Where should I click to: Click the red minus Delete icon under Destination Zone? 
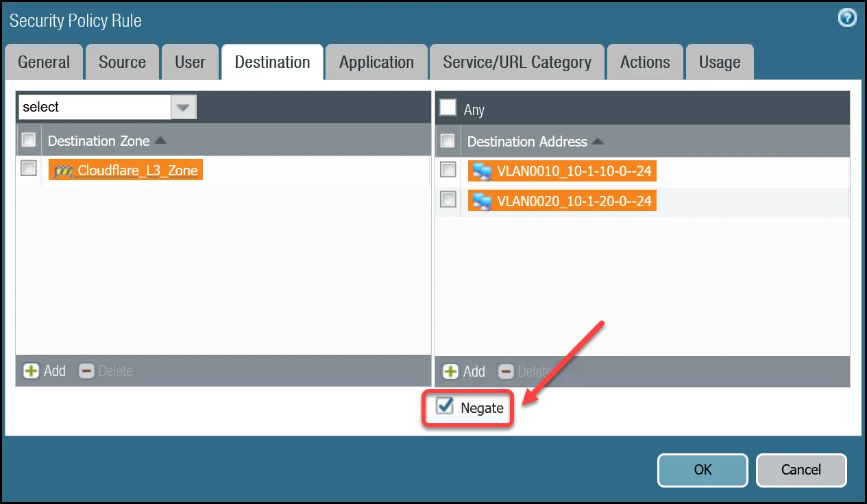tap(86, 370)
